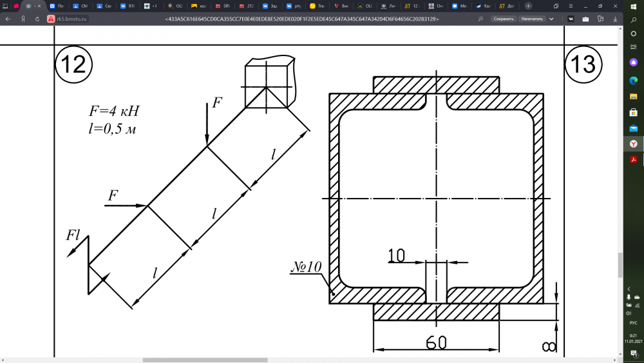Open the browser hamburger menu
Viewport: 644px width, 363px height.
pyautogui.click(x=571, y=6)
